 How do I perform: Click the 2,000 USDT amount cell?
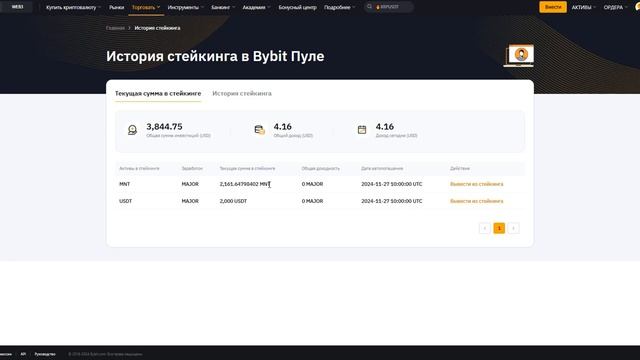233,201
